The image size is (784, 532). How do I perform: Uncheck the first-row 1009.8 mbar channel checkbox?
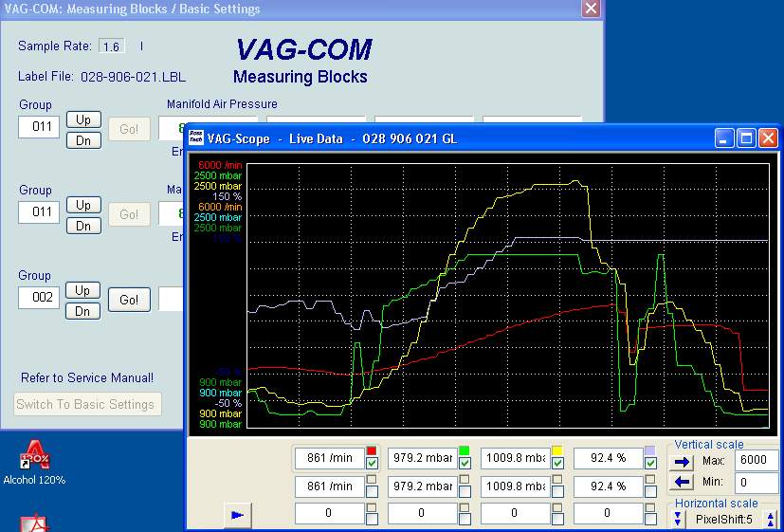point(557,464)
